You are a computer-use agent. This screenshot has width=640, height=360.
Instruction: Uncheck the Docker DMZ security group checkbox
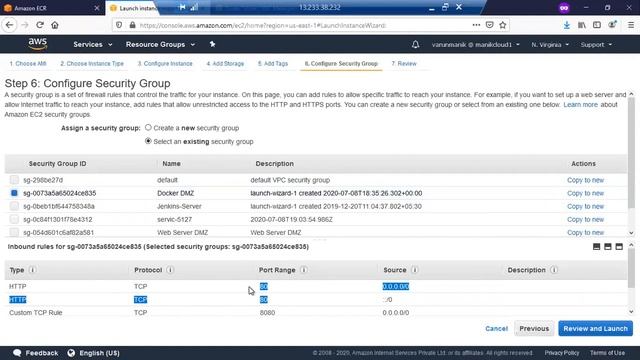[14, 193]
